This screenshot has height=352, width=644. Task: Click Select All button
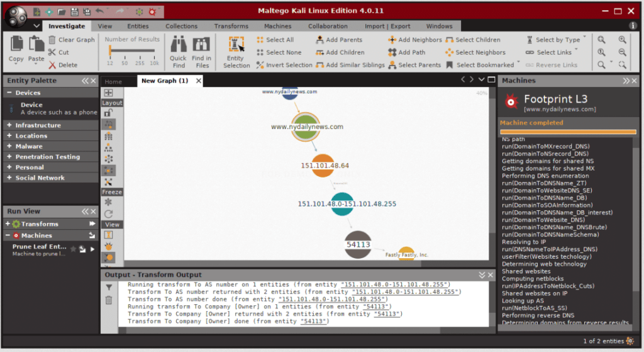(275, 40)
